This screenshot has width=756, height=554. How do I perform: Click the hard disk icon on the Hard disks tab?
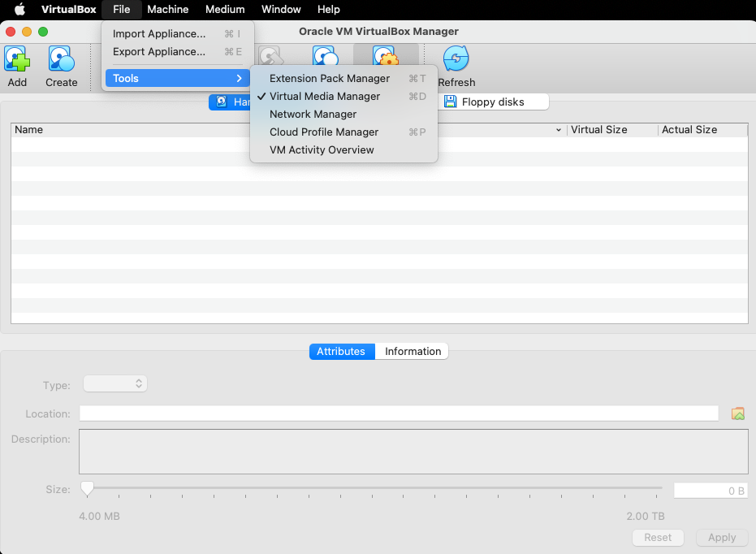(220, 102)
